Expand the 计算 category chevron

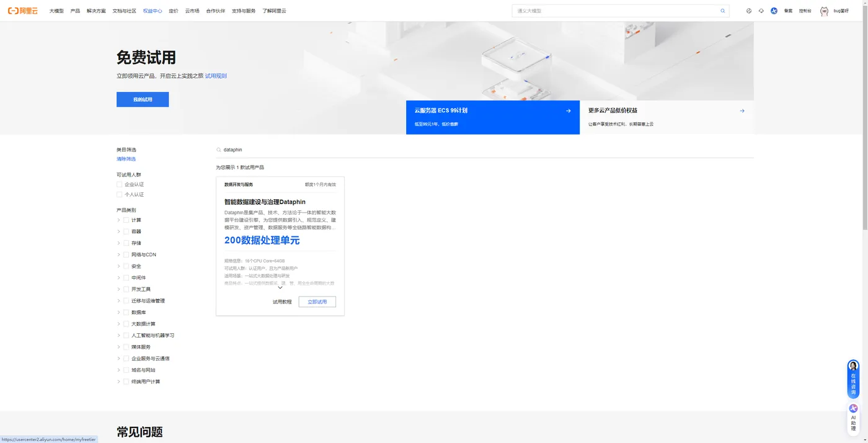(x=118, y=220)
